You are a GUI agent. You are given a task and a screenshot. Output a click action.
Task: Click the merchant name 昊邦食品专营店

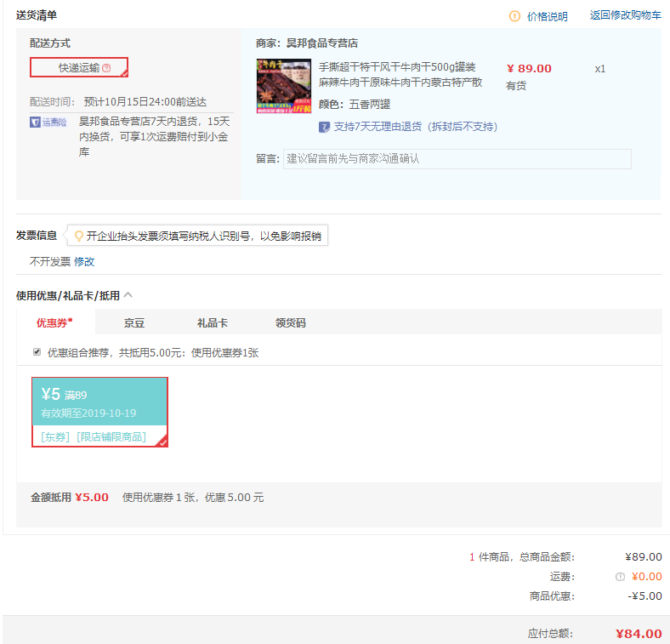pyautogui.click(x=322, y=43)
